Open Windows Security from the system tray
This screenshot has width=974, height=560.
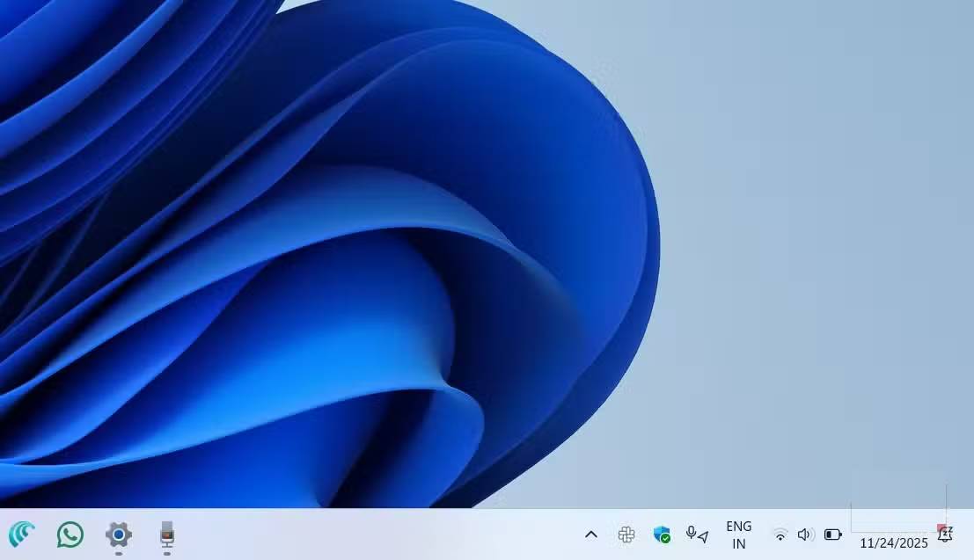point(663,533)
